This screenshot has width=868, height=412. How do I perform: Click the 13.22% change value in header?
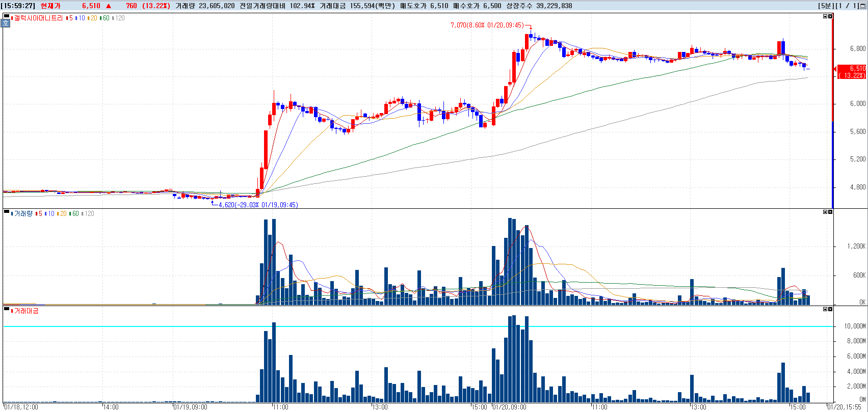(x=156, y=6)
